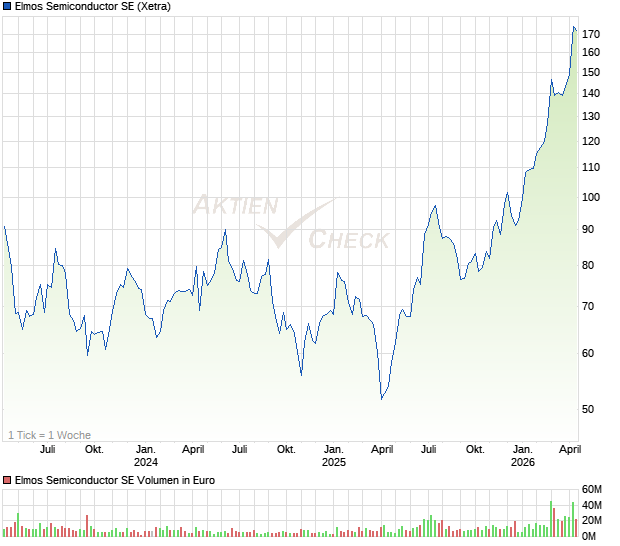This screenshot has height=546, width=620.
Task: Click the 60M volume axis label
Action: [x=592, y=489]
